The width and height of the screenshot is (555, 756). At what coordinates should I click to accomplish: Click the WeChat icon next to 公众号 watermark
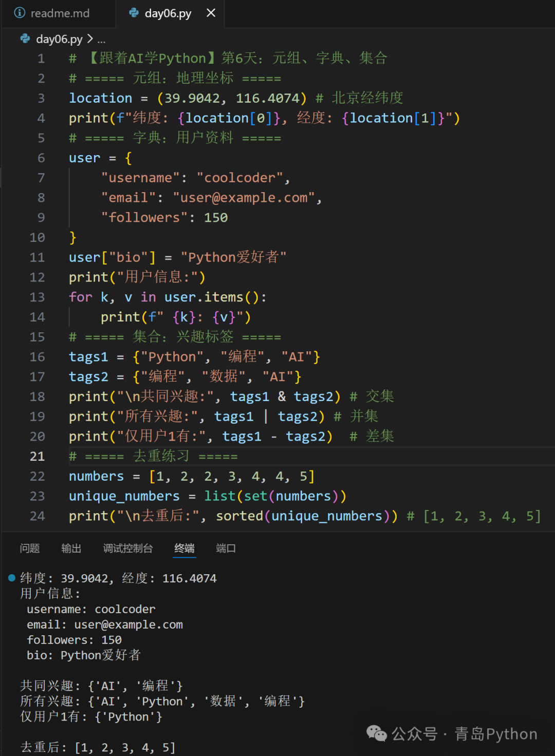point(377,734)
